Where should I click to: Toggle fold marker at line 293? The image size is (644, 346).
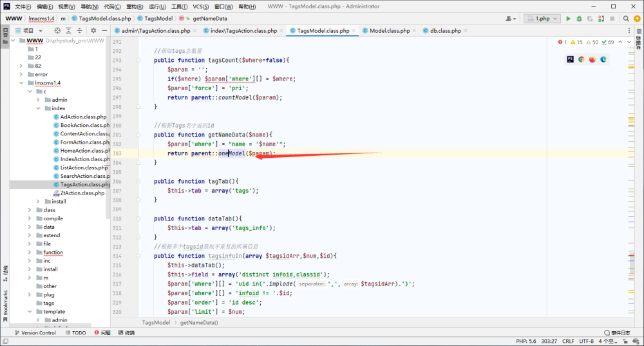point(138,61)
